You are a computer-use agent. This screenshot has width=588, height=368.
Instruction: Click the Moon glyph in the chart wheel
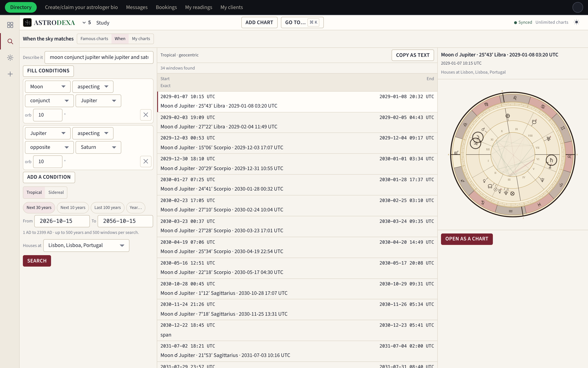coord(478,137)
